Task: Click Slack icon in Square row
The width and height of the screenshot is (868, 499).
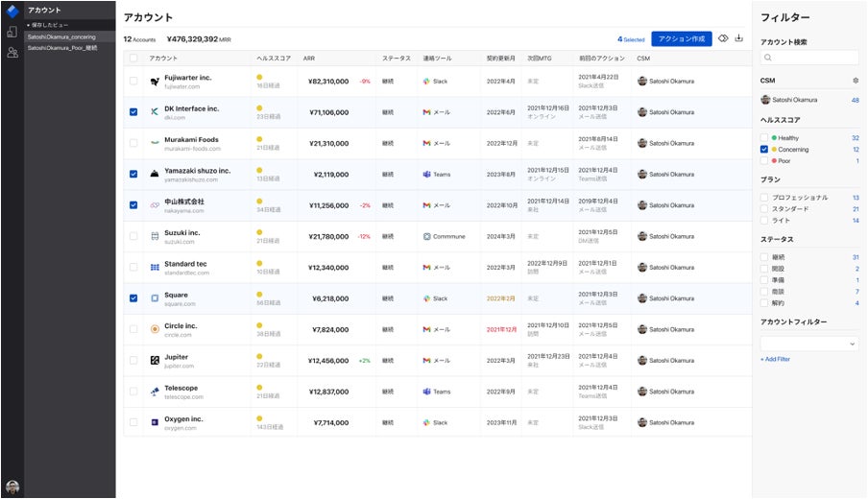Action: pyautogui.click(x=426, y=298)
